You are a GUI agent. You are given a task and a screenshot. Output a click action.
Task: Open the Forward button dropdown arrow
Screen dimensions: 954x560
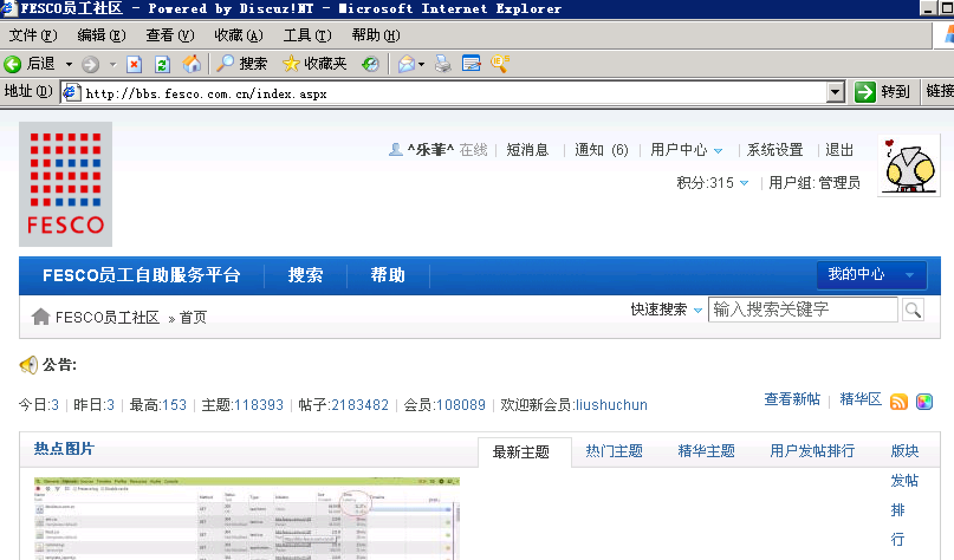pyautogui.click(x=113, y=64)
